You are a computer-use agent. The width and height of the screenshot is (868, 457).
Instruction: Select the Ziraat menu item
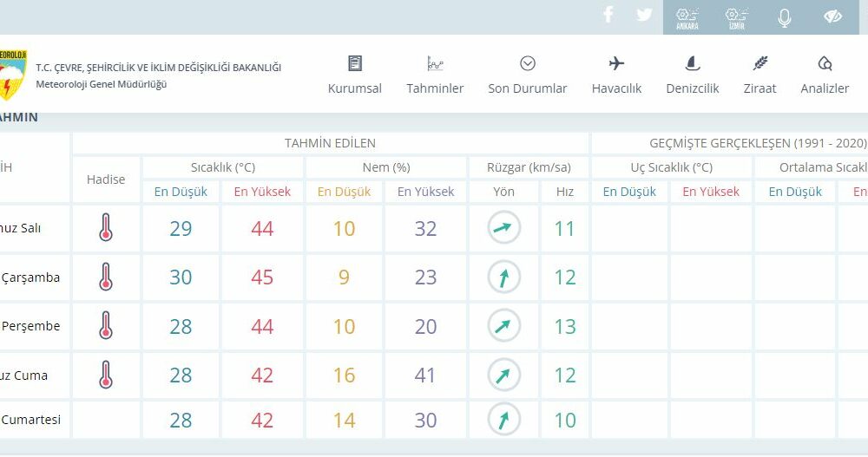[759, 75]
